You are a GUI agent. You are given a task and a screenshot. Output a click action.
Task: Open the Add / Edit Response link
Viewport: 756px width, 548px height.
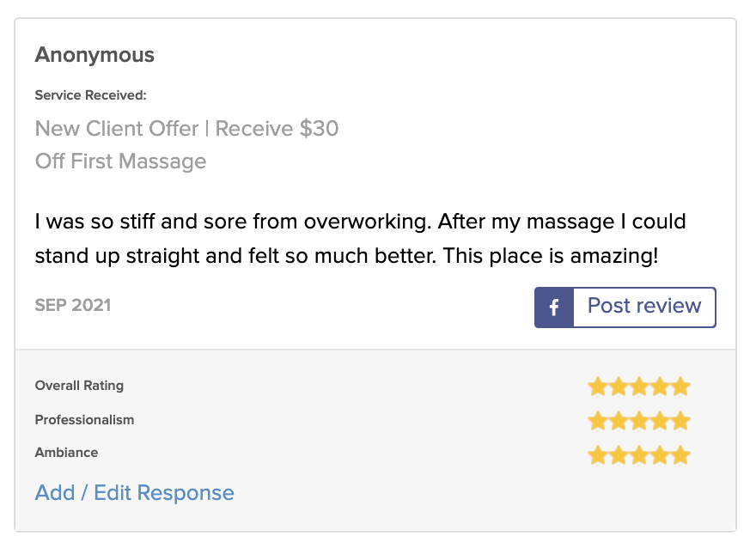(134, 493)
